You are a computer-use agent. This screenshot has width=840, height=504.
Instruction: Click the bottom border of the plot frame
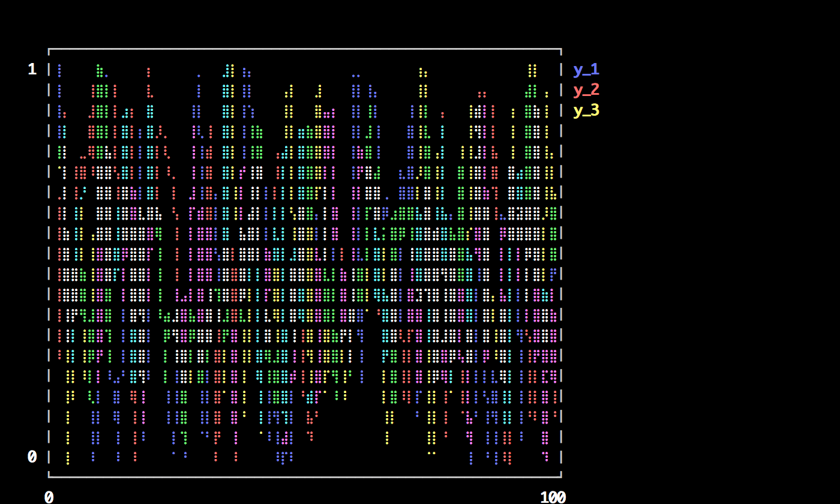305,477
